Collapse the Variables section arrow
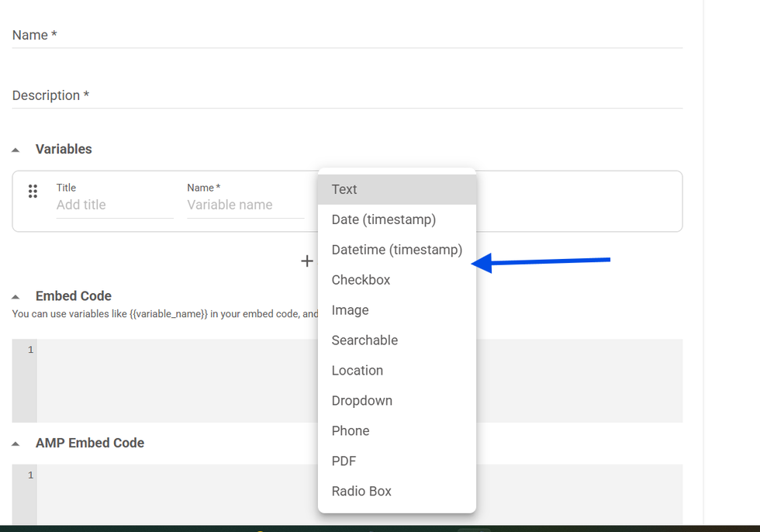Viewport: 760px width, 532px height. click(16, 150)
